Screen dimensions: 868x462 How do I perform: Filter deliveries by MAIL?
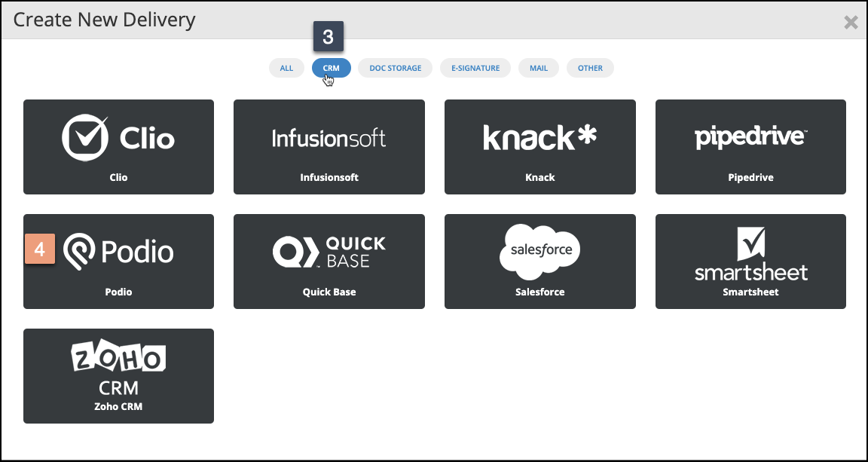click(x=539, y=68)
